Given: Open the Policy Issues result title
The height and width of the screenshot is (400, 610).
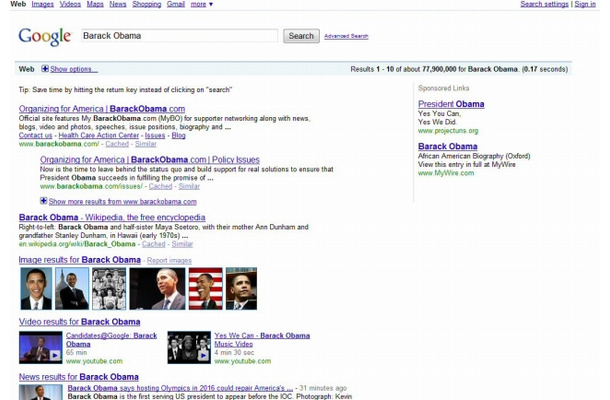Looking at the screenshot, I should point(149,160).
